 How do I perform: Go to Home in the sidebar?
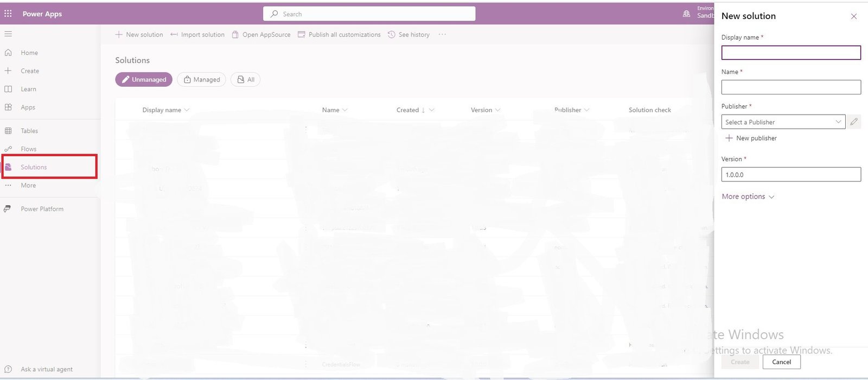click(29, 53)
